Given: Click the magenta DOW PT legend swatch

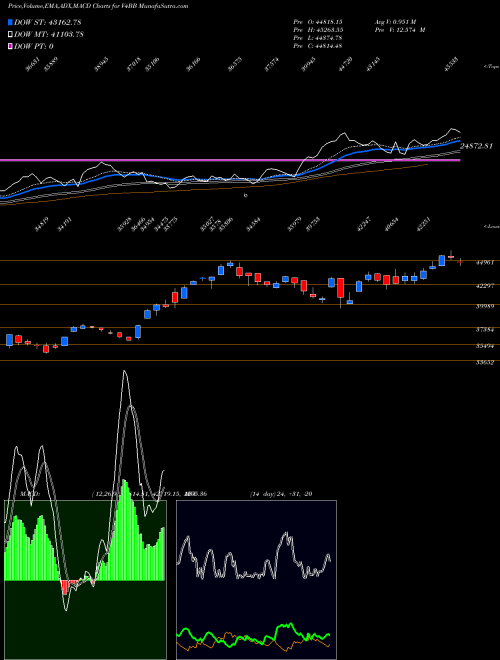Looking at the screenshot, I should pyautogui.click(x=10, y=46).
